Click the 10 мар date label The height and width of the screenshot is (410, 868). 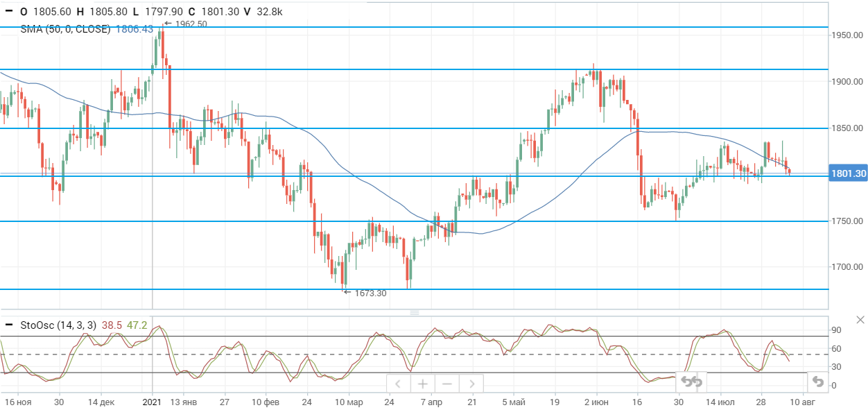(x=347, y=402)
